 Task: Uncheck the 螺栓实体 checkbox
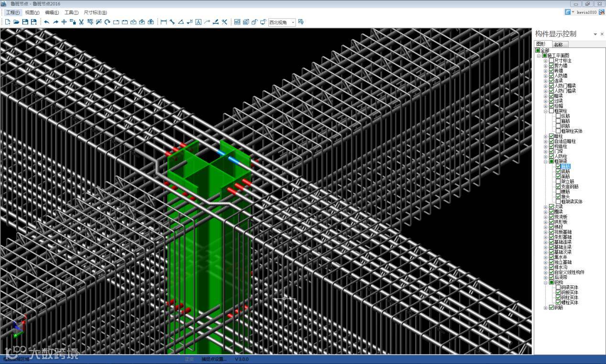(x=558, y=302)
